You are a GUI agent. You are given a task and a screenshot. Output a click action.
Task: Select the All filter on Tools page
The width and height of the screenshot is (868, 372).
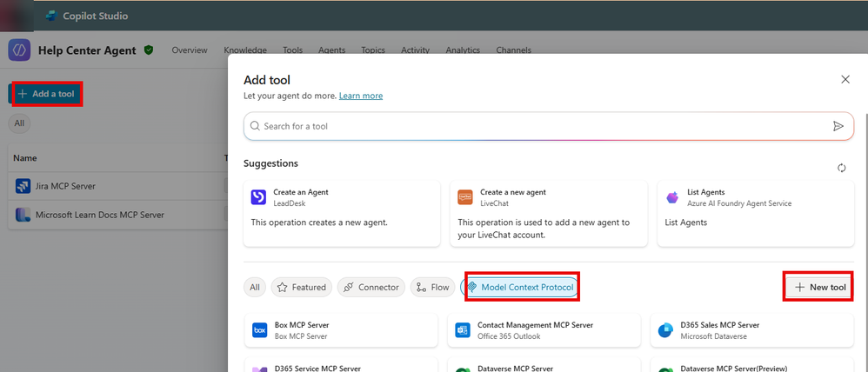coord(19,123)
